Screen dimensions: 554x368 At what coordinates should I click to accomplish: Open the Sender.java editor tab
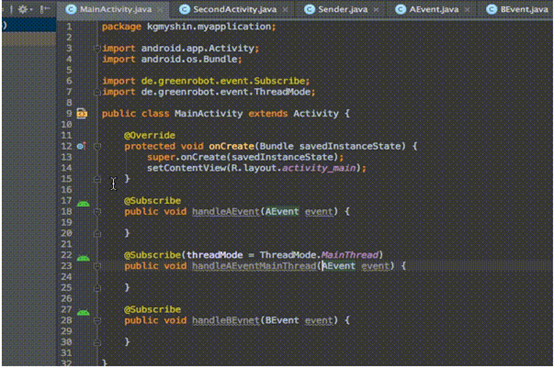[342, 10]
